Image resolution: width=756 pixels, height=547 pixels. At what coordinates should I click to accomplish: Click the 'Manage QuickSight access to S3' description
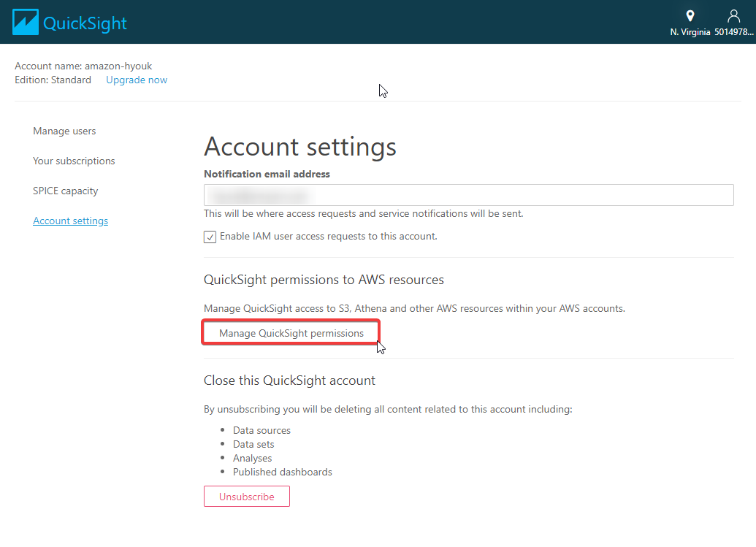click(x=414, y=308)
